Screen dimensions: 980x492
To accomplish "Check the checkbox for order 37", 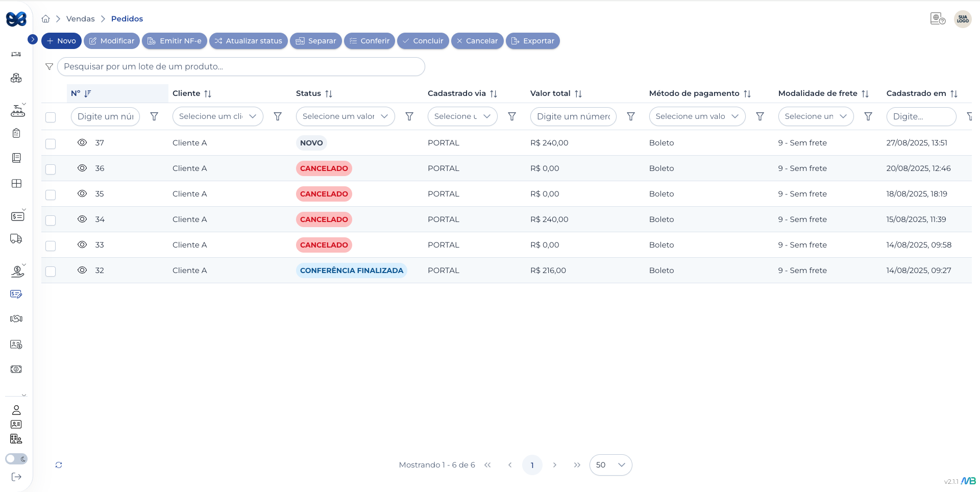I will (51, 143).
